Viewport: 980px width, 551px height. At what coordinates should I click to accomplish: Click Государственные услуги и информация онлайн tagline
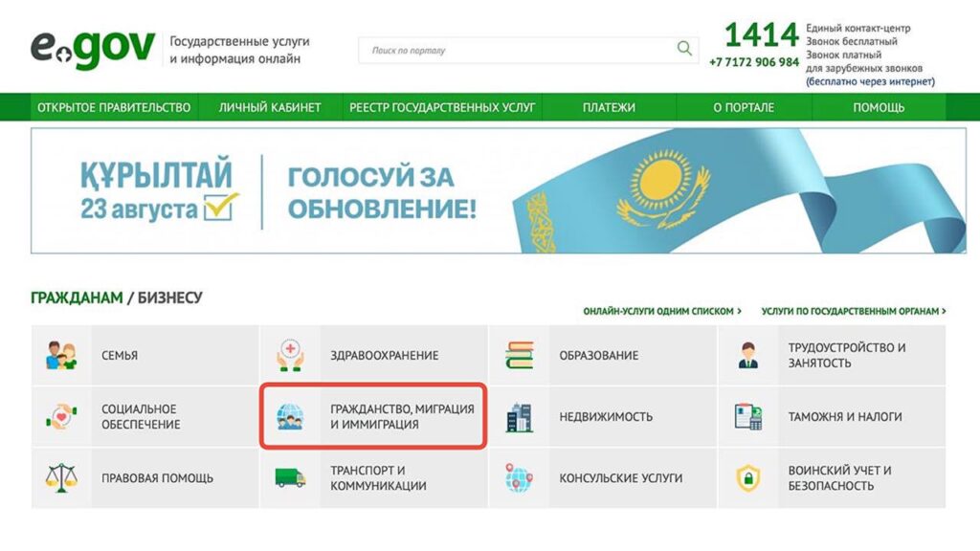tap(239, 50)
